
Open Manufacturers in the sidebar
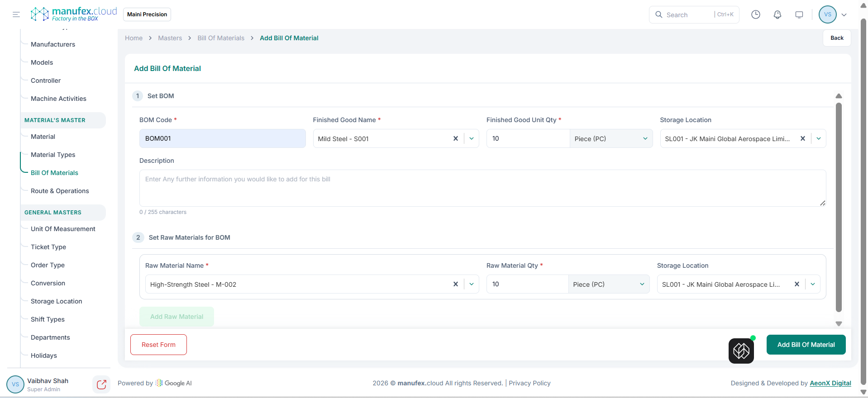coord(53,44)
